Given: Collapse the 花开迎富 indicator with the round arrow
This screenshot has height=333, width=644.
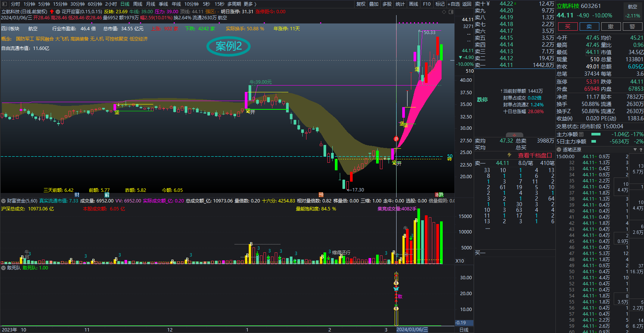Looking at the screenshot, I should click(58, 12).
